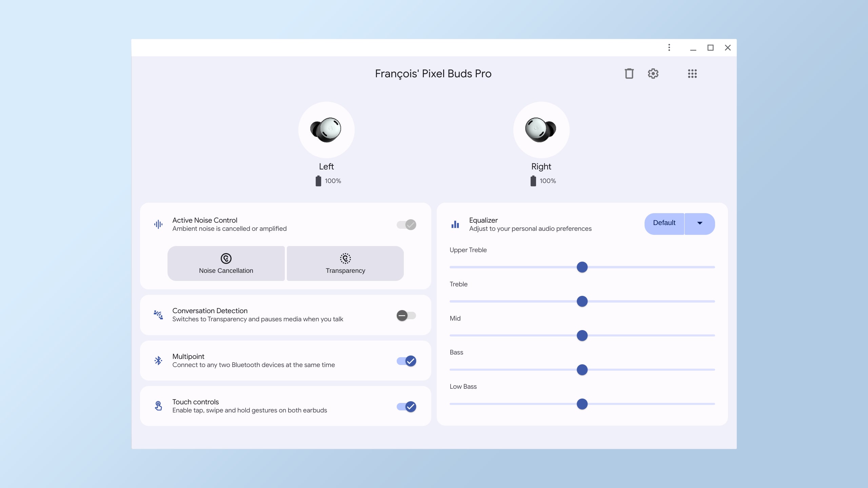
Task: Toggle Active Noise Control on
Action: click(x=406, y=225)
